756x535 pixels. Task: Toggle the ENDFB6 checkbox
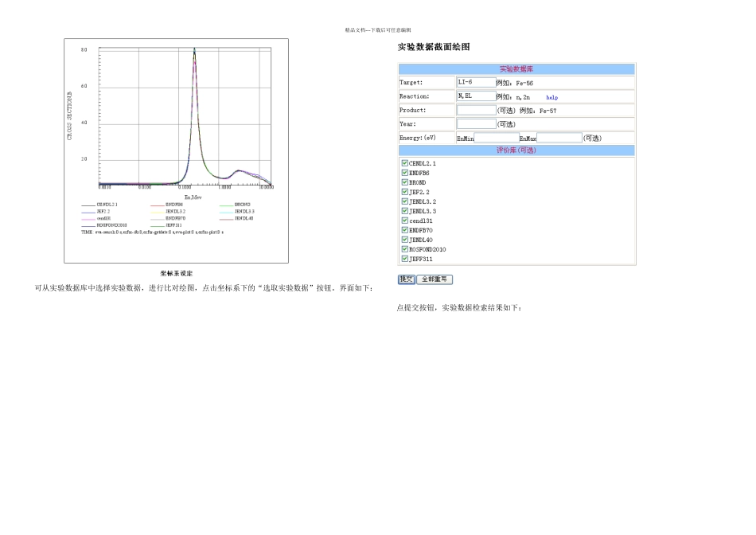click(404, 173)
